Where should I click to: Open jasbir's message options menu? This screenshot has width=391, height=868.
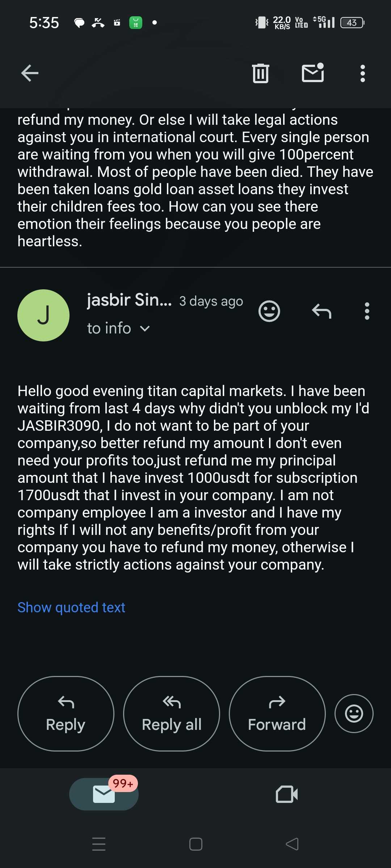367,311
